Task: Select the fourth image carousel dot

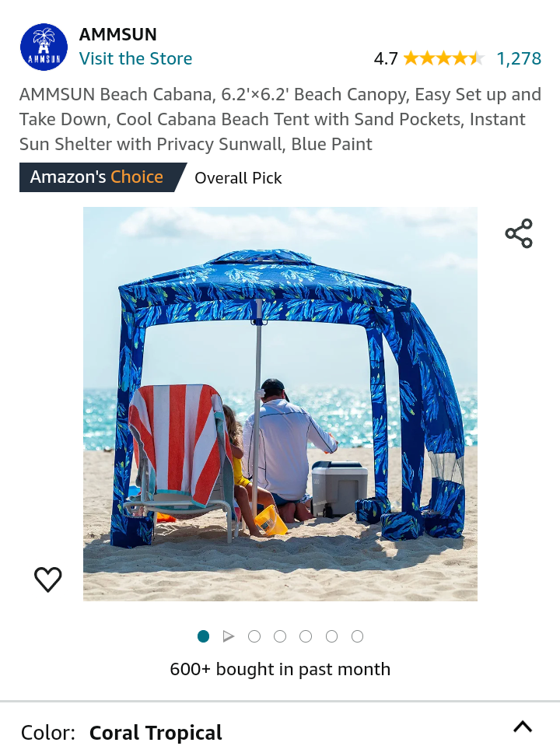Action: tap(280, 636)
